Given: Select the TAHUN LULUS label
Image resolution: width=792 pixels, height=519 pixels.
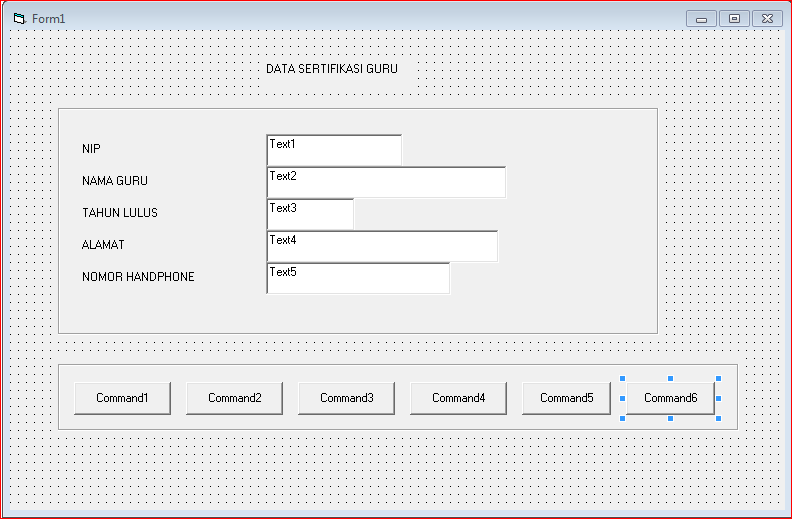Looking at the screenshot, I should 120,213.
